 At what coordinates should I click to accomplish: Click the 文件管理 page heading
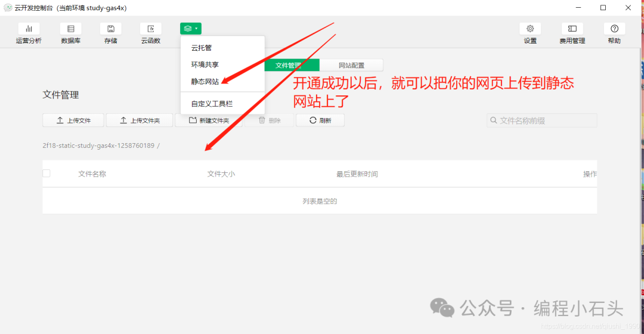point(61,94)
